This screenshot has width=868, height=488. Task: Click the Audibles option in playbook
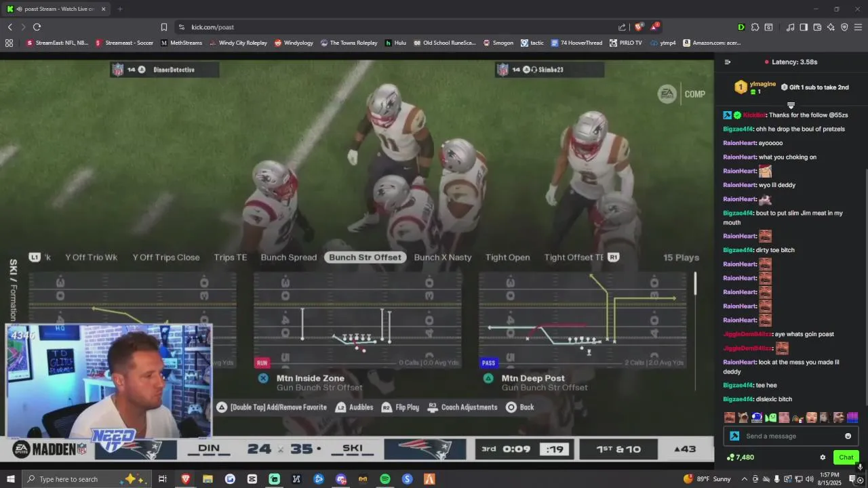[355, 407]
